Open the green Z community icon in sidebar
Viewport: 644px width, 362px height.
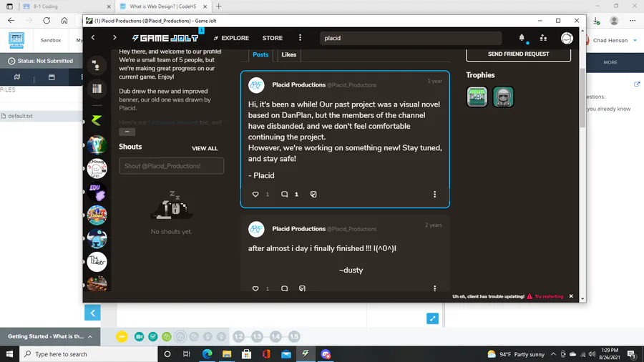97,120
